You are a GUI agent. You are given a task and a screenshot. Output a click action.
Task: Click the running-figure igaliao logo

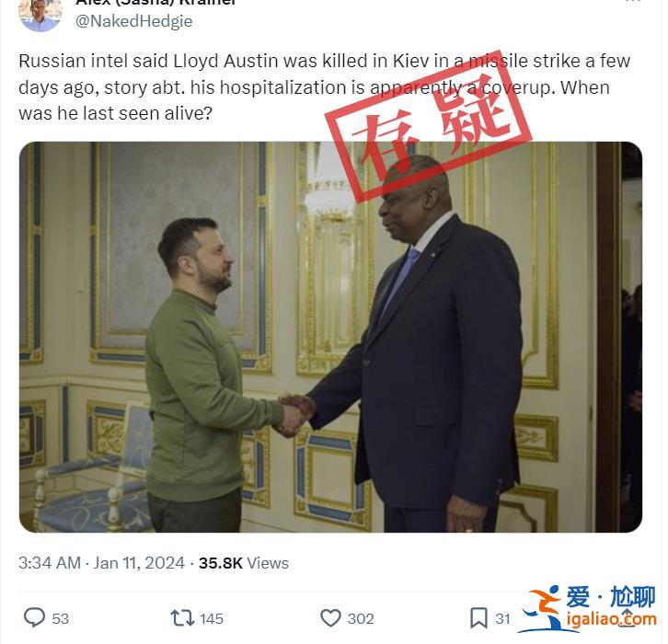coord(541,609)
